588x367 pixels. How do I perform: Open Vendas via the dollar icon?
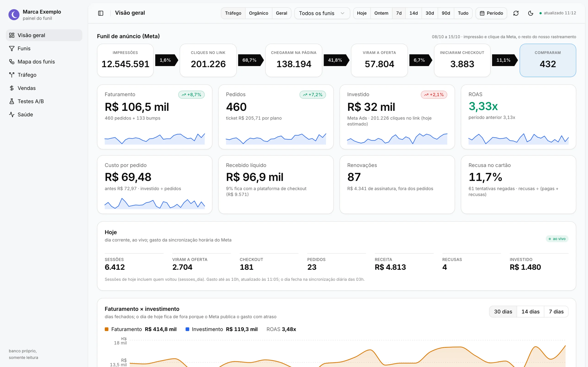tap(12, 88)
